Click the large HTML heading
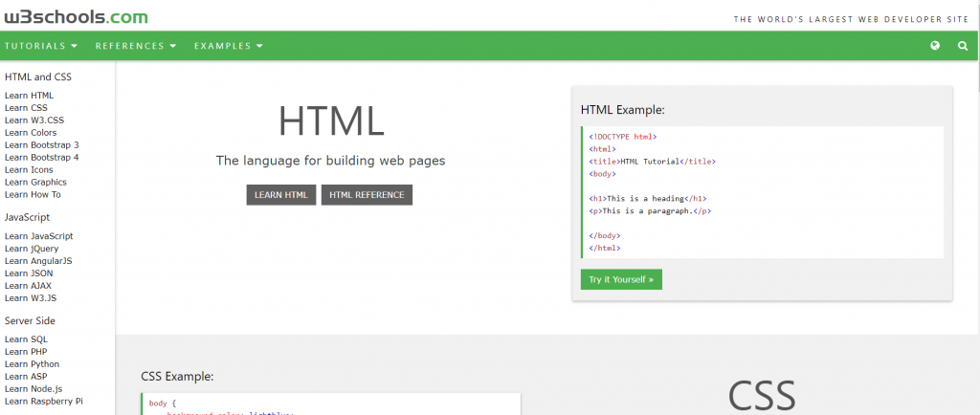Viewport: 980px width, 415px height. [x=330, y=121]
